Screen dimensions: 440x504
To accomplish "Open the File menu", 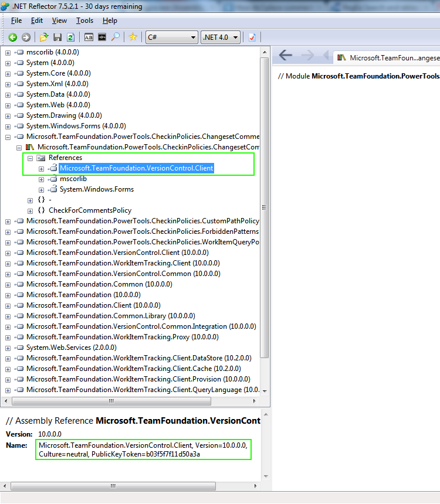I will (16, 21).
